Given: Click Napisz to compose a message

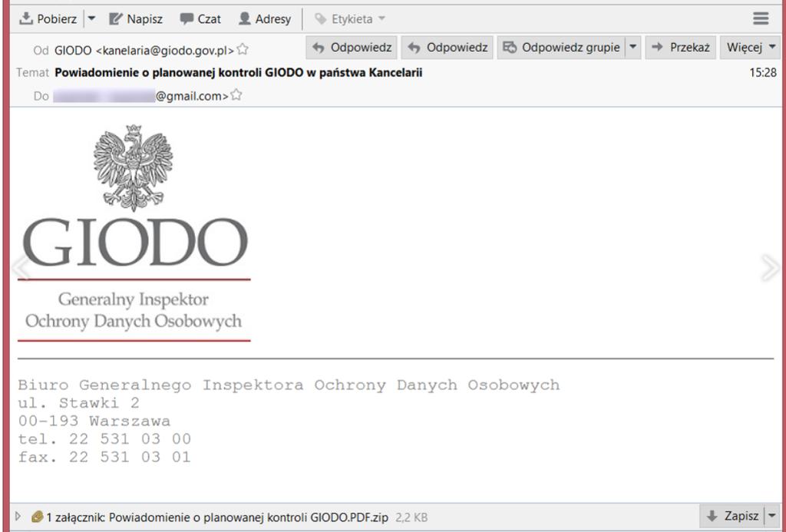Looking at the screenshot, I should (136, 19).
